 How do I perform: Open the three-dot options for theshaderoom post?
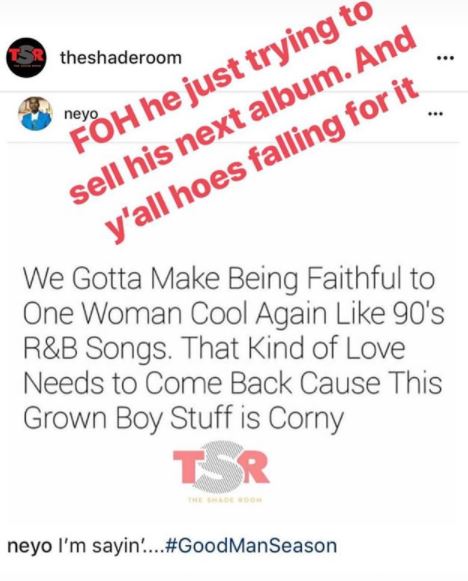pos(445,58)
